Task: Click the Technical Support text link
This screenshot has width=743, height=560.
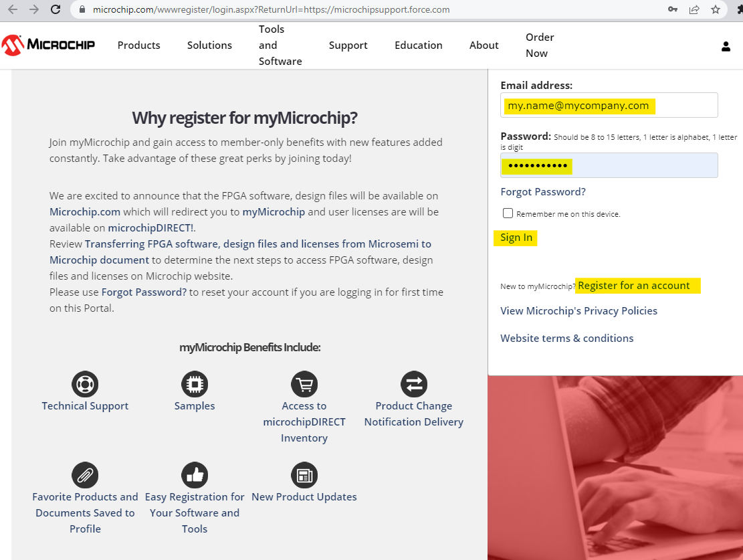Action: pos(85,406)
